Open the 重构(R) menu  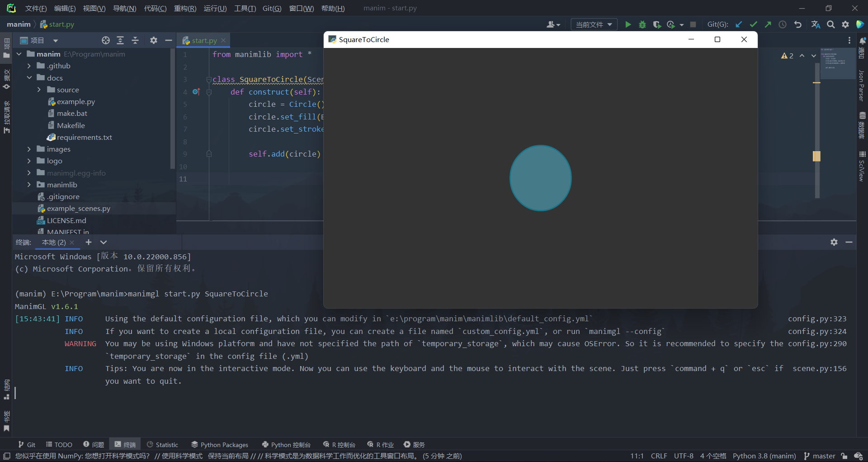185,8
